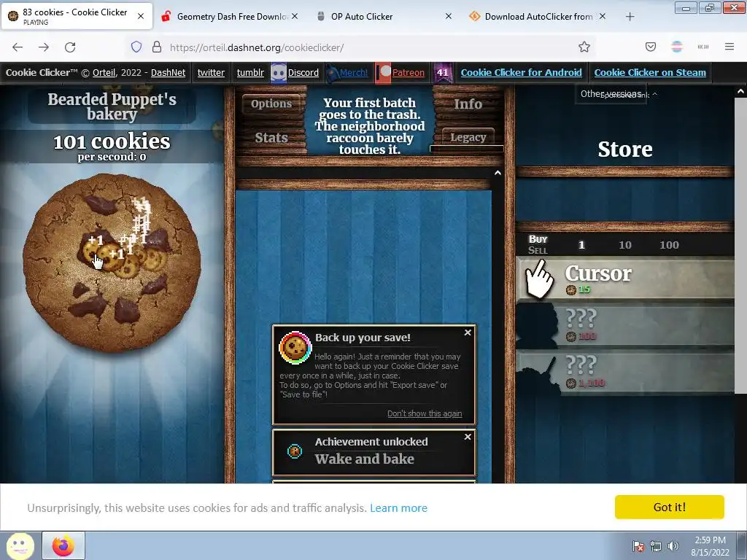Click Don't show this again link
This screenshot has width=747, height=560.
pyautogui.click(x=425, y=413)
